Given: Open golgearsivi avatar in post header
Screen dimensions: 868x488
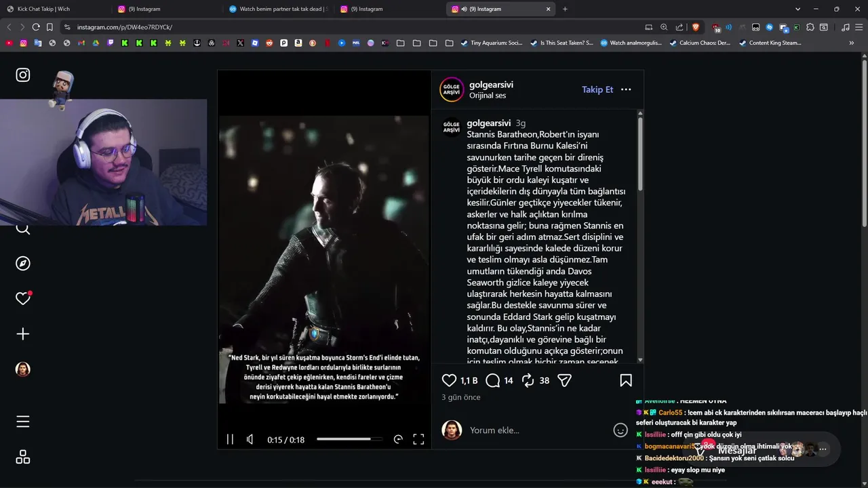Looking at the screenshot, I should (452, 89).
